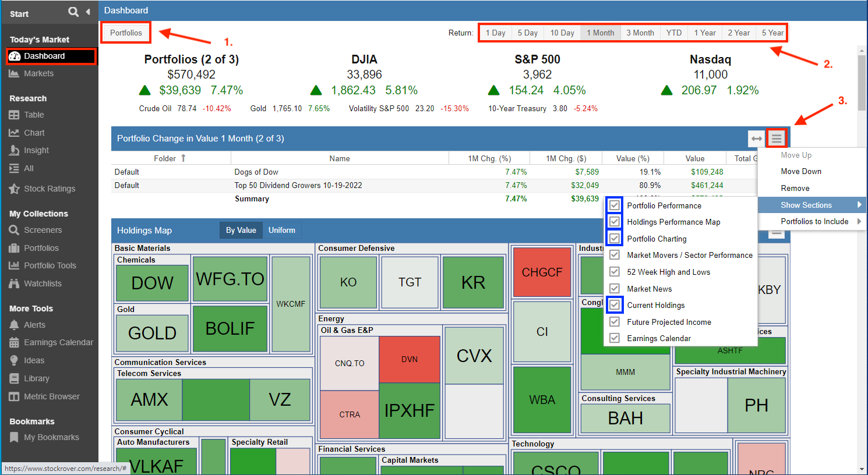Click the S&P 500 index heading
Screen dimensions: 868x475
click(x=537, y=59)
